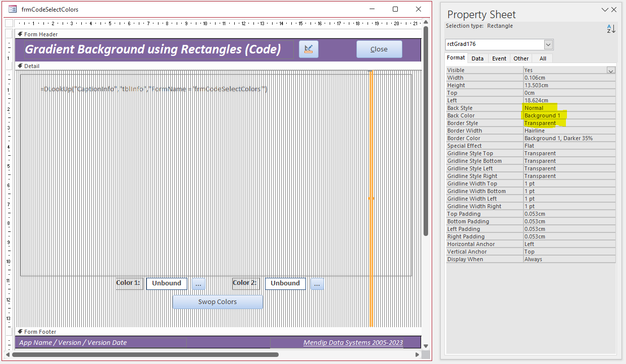This screenshot has width=626, height=364.
Task: Switch to the Other tab
Action: (x=521, y=58)
